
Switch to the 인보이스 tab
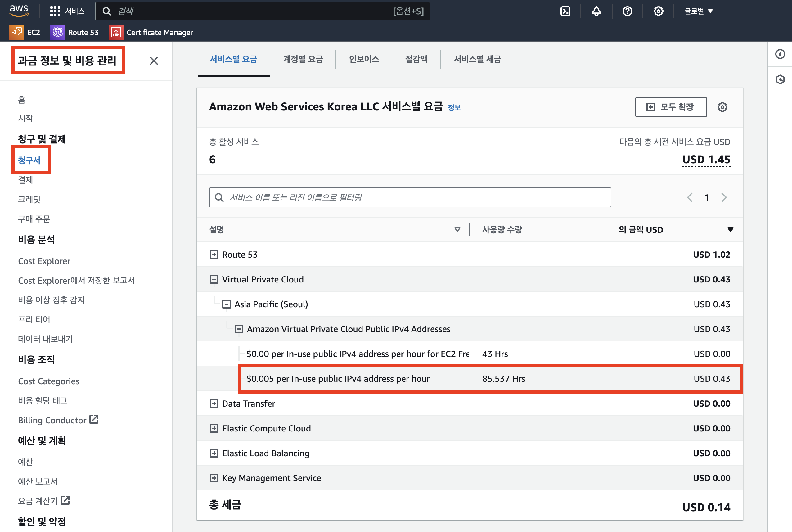(364, 59)
